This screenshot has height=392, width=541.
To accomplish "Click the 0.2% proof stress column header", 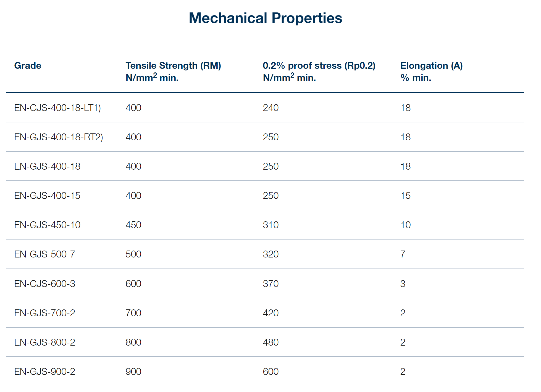I will [x=319, y=72].
